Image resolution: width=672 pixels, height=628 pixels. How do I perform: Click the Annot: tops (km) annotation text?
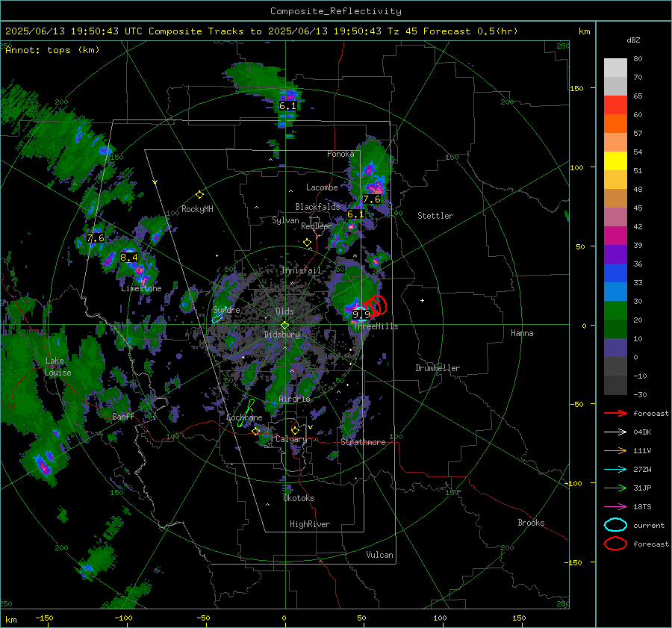(52, 50)
